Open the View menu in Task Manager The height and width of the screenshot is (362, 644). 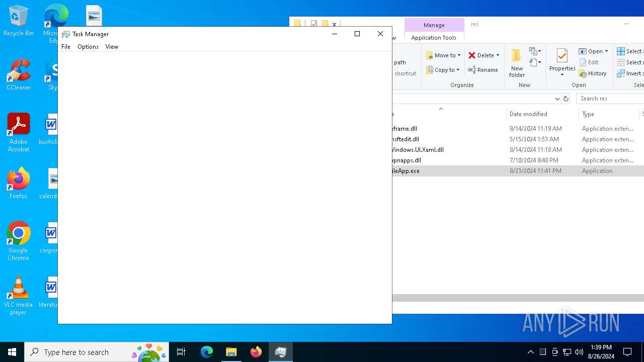click(112, 47)
